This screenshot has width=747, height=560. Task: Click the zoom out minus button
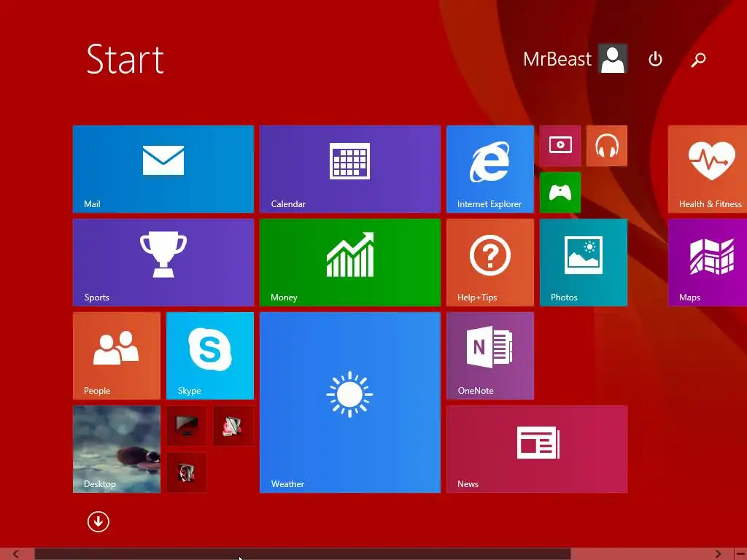(740, 554)
